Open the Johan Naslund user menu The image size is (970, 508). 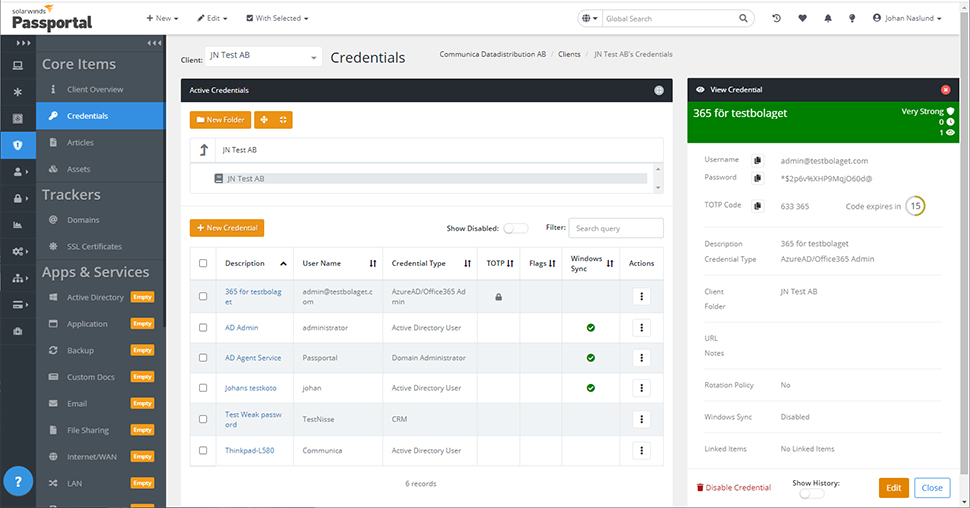pyautogui.click(x=907, y=19)
